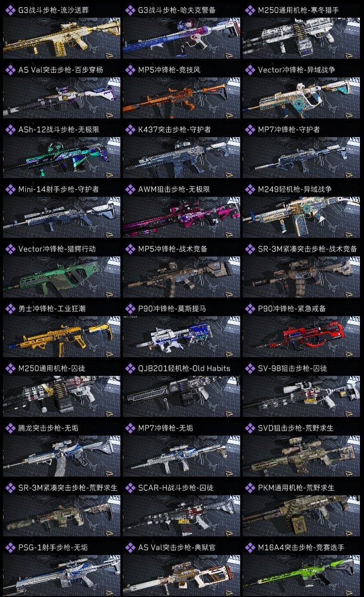Click the rarity icon beside ASh-12战斗步枪-无极限
This screenshot has width=364, height=597.
10,130
